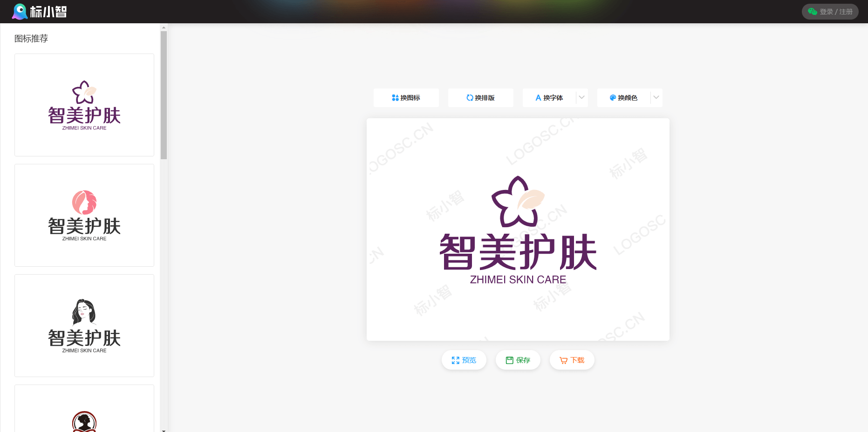
Task: Select the pink face silhouette logo thumbnail
Action: (84, 215)
